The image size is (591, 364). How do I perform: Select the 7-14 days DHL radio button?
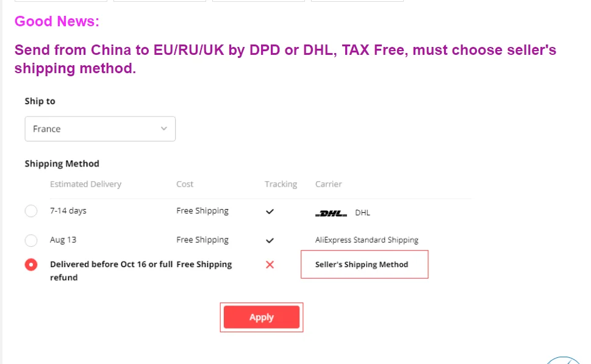pyautogui.click(x=31, y=212)
